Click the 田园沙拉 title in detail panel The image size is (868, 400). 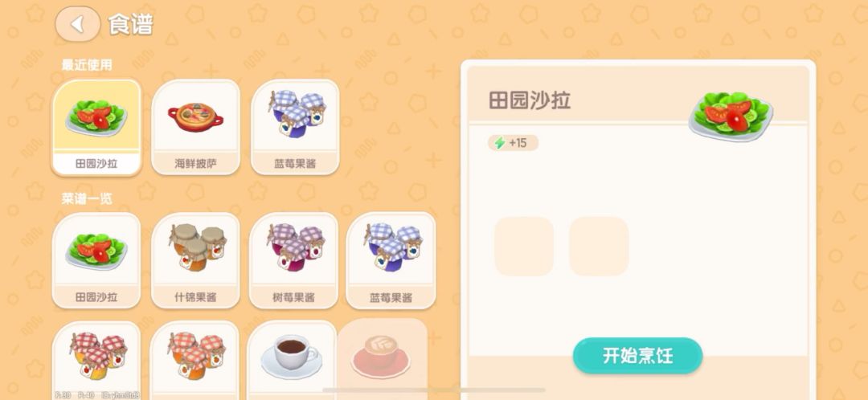click(x=530, y=100)
